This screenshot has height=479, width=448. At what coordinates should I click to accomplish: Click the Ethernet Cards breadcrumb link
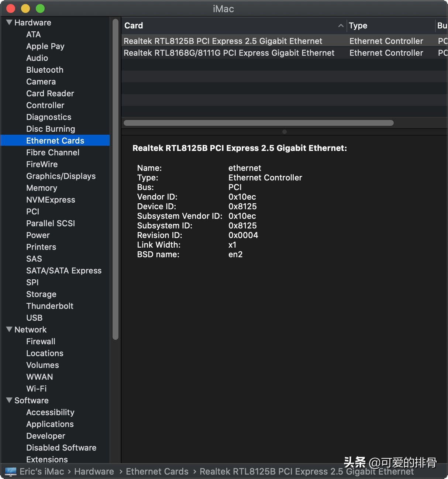[x=157, y=471]
